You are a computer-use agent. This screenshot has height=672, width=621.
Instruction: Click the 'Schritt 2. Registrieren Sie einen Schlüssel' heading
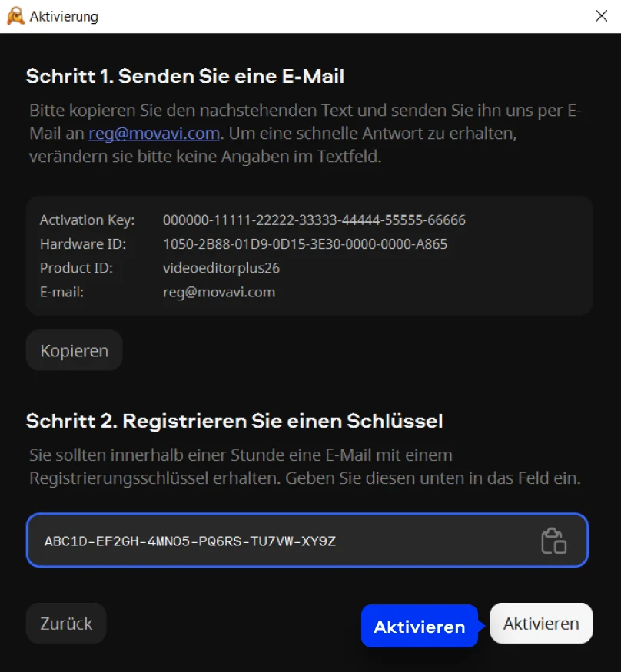tap(234, 421)
